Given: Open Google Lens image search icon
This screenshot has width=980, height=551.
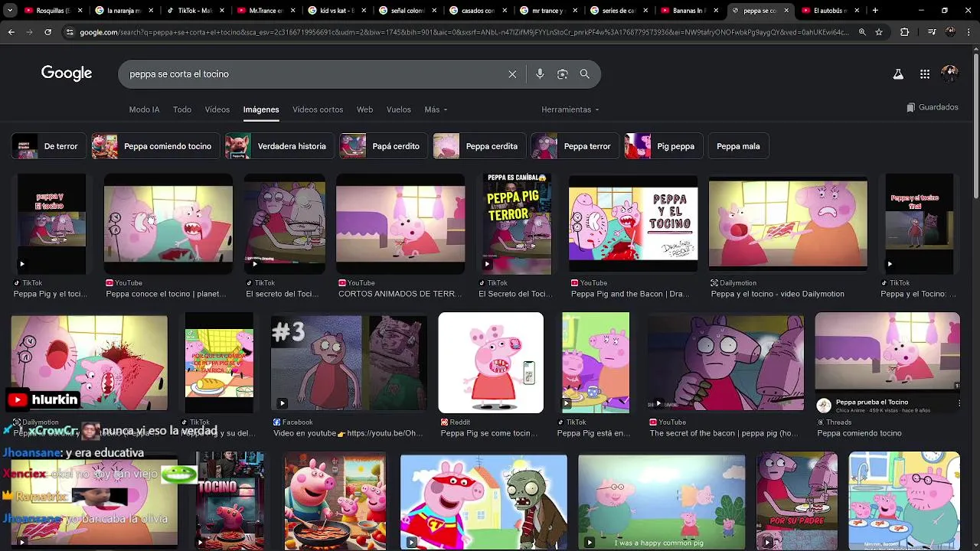Looking at the screenshot, I should (563, 74).
